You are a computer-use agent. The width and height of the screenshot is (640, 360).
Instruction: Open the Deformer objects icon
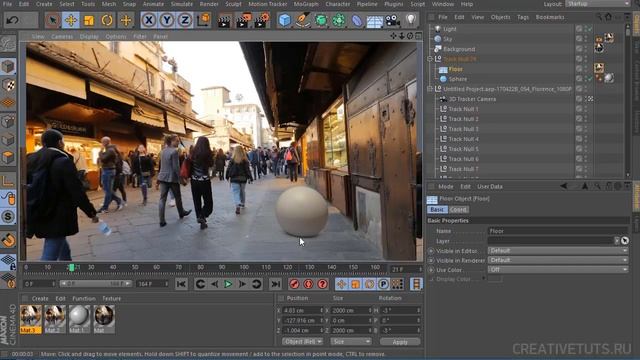pos(356,20)
